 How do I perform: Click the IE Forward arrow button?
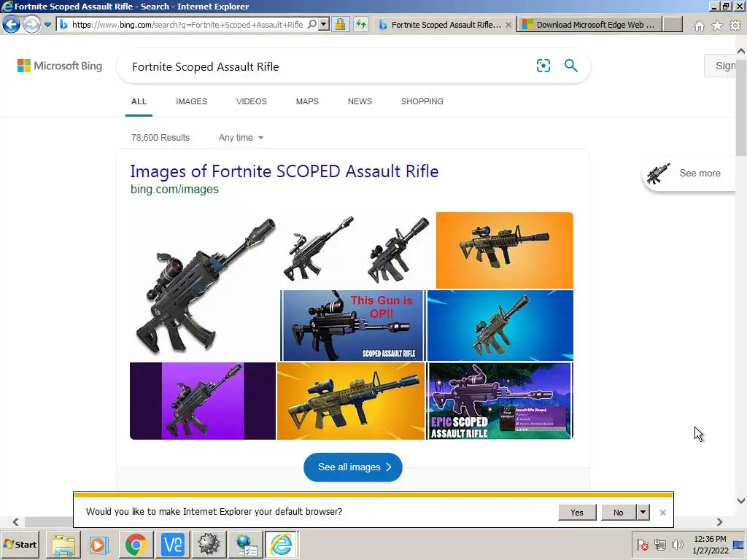31,24
